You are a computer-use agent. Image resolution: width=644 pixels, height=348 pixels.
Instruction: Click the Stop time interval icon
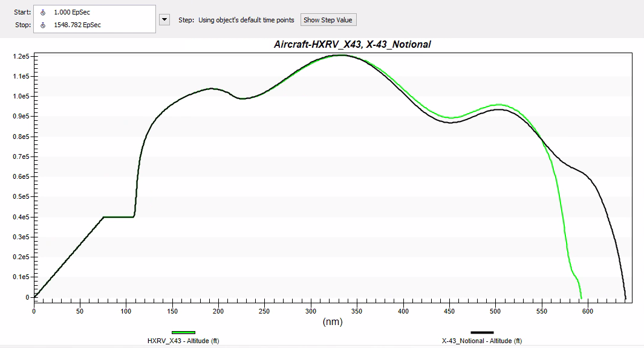click(x=43, y=25)
